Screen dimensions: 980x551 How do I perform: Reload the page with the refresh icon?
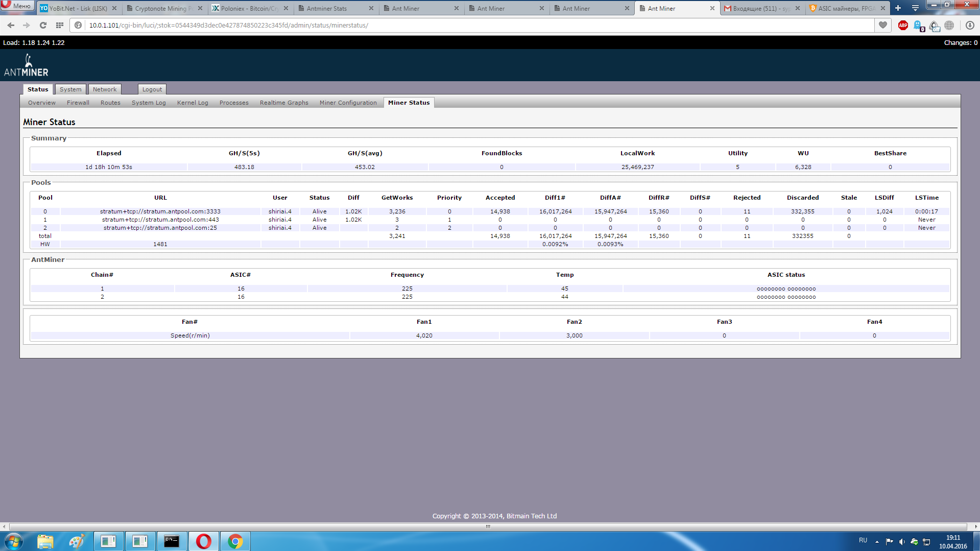(43, 25)
